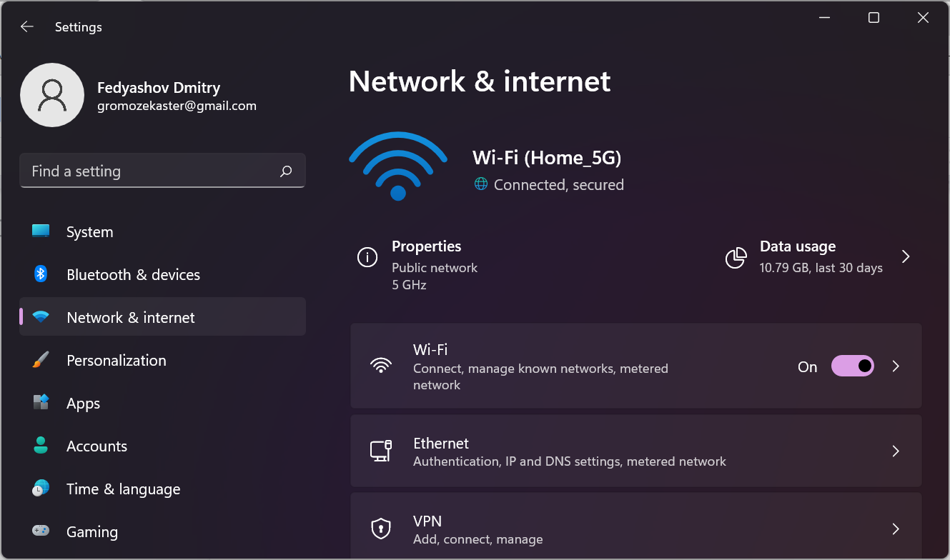Go to Accounts settings
This screenshot has height=560, width=950.
click(x=97, y=446)
